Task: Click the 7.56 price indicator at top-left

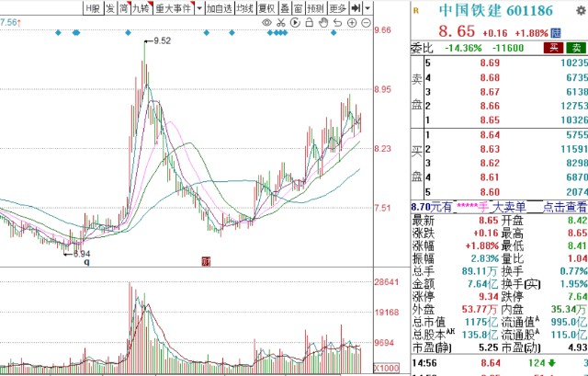Action: 10,22
